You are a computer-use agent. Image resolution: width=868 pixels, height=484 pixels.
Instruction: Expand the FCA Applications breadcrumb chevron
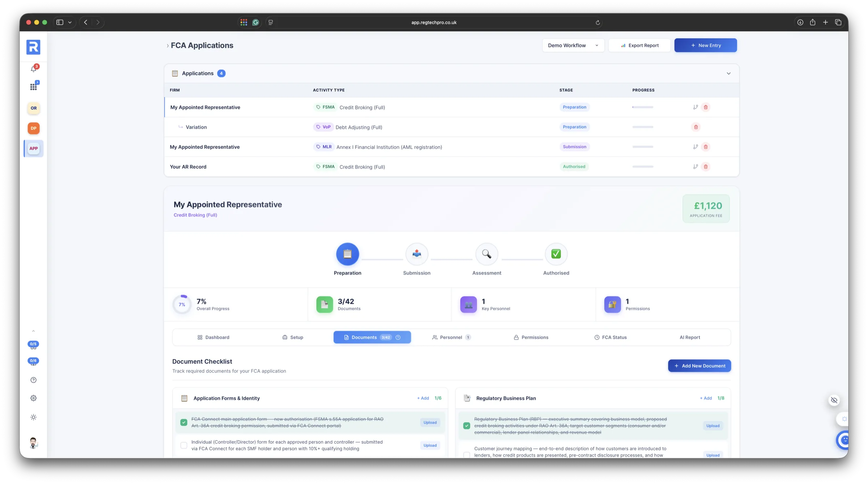pyautogui.click(x=167, y=46)
